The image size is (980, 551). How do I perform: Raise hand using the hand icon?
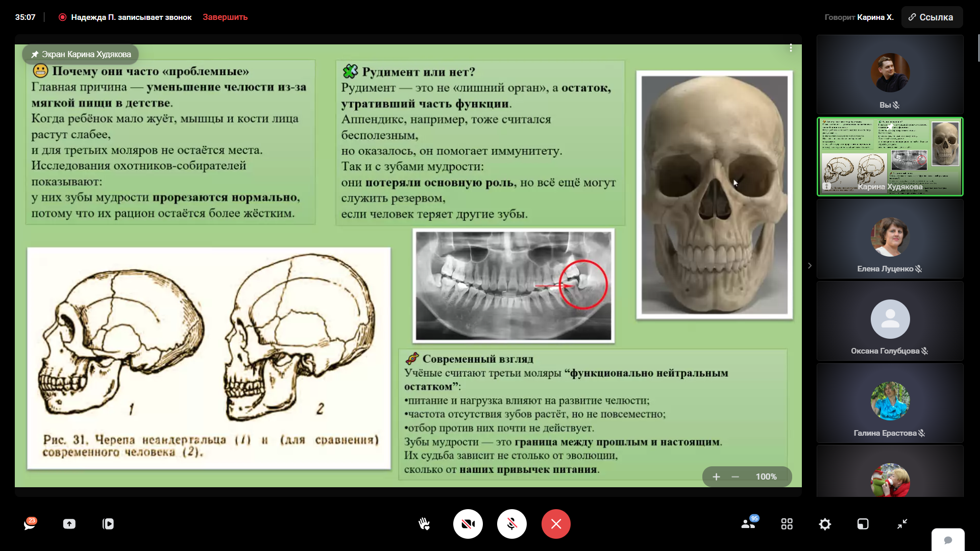tap(424, 524)
